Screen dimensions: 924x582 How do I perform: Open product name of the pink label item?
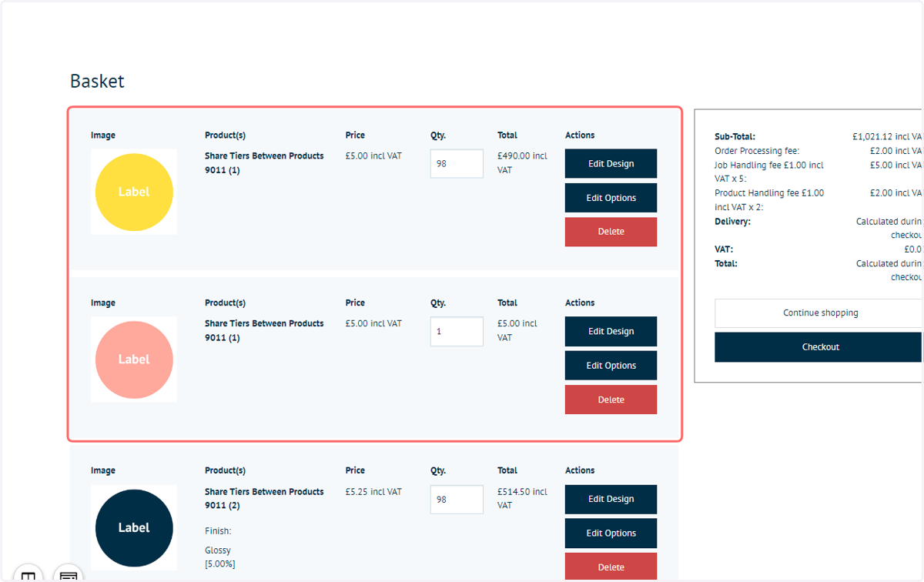point(264,331)
